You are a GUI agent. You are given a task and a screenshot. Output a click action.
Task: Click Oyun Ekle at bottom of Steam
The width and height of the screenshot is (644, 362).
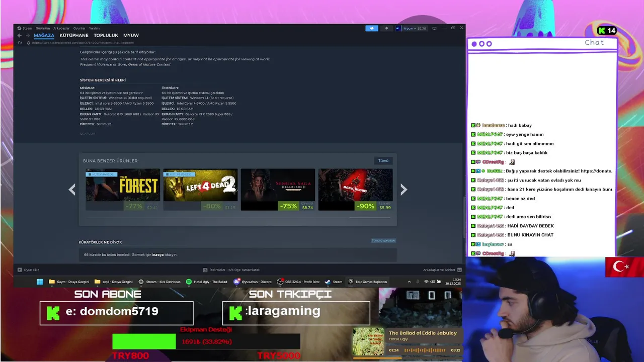(29, 270)
